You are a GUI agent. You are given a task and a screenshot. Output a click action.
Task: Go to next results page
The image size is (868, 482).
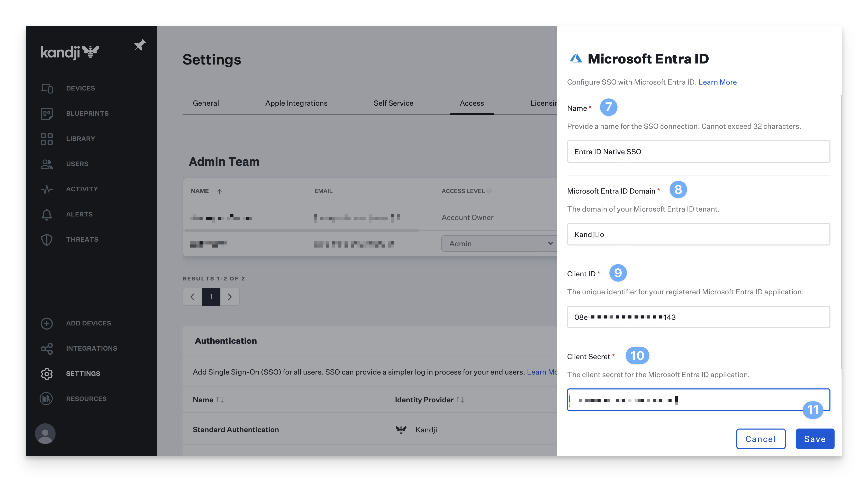pyautogui.click(x=229, y=297)
